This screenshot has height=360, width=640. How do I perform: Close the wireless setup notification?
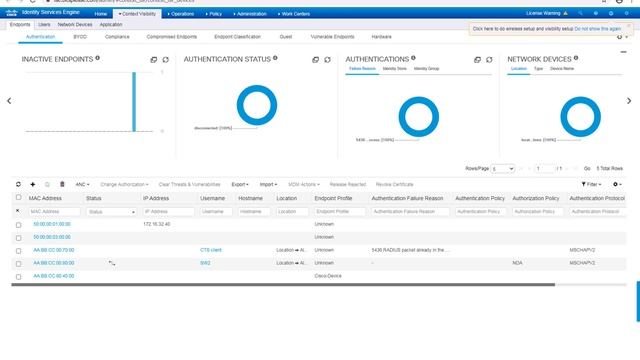click(628, 26)
